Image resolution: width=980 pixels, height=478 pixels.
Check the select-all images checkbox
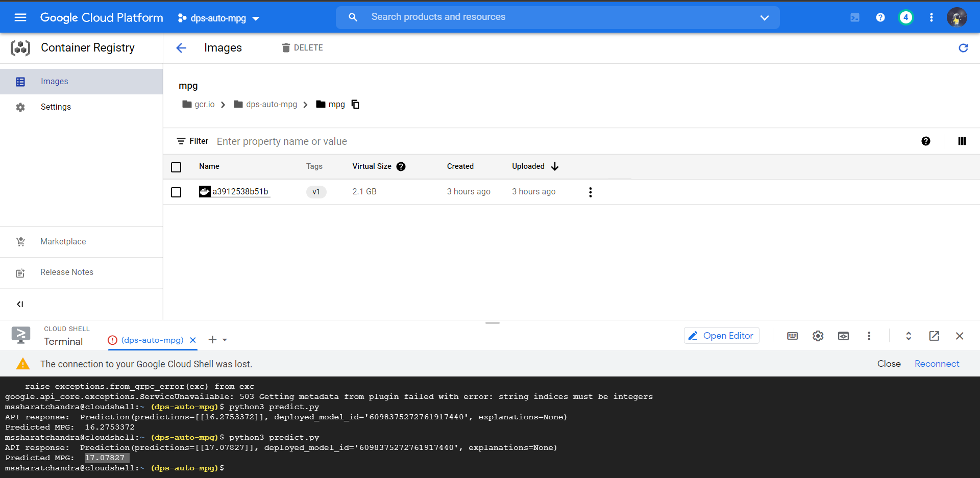[176, 167]
